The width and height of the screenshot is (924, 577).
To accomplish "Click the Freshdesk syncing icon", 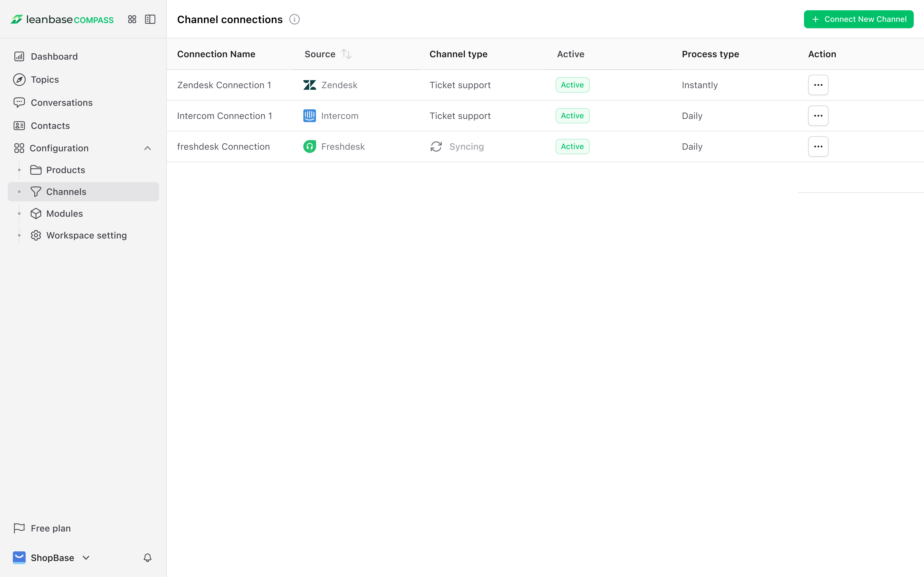I will click(x=436, y=146).
